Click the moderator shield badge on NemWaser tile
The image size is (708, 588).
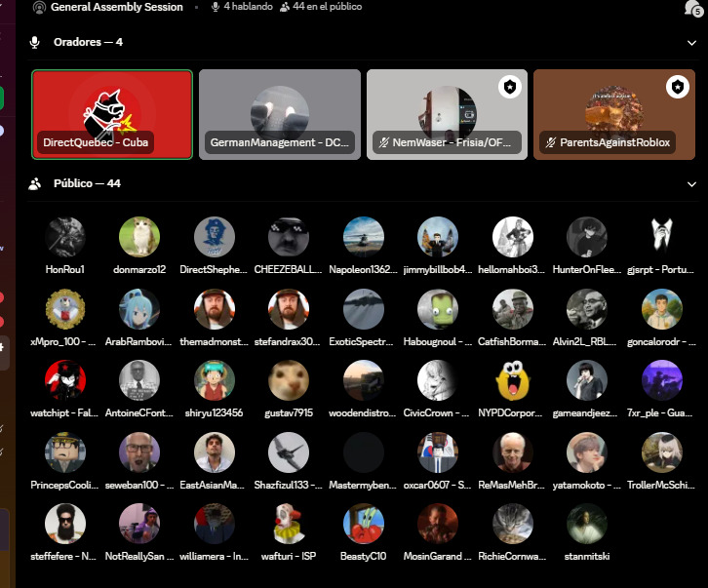[x=510, y=87]
